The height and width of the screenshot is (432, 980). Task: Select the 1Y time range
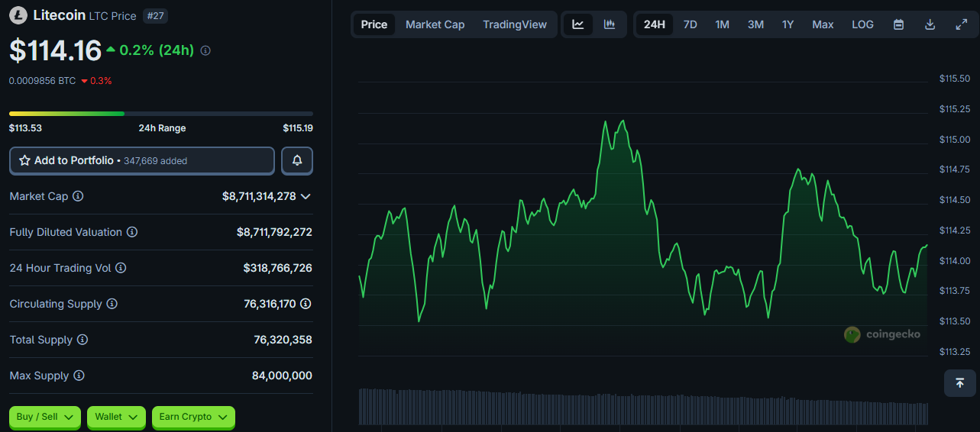coord(788,24)
